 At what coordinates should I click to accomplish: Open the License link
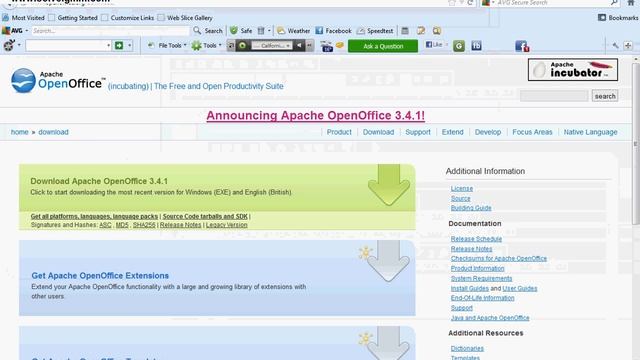[x=462, y=188]
